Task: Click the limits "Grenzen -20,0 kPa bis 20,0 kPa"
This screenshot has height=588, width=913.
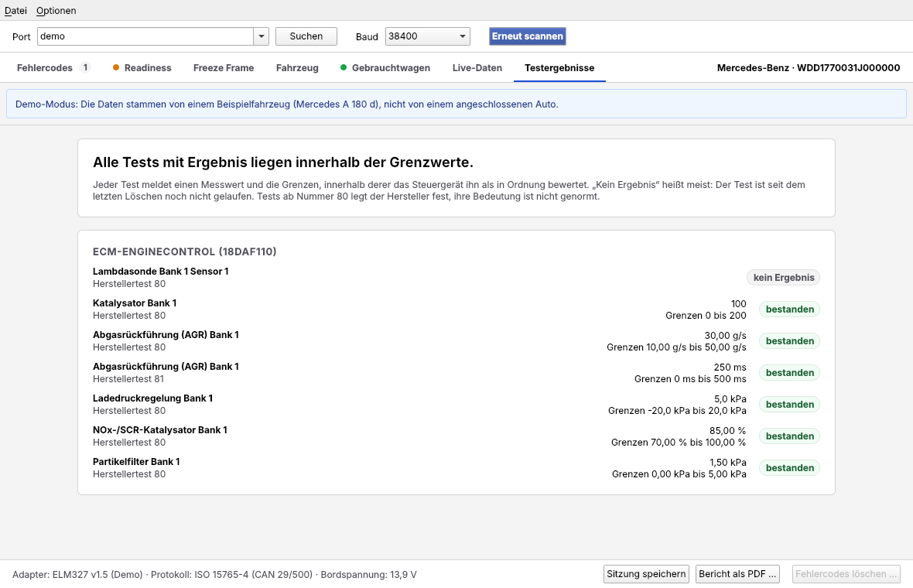Action: pyautogui.click(x=677, y=410)
